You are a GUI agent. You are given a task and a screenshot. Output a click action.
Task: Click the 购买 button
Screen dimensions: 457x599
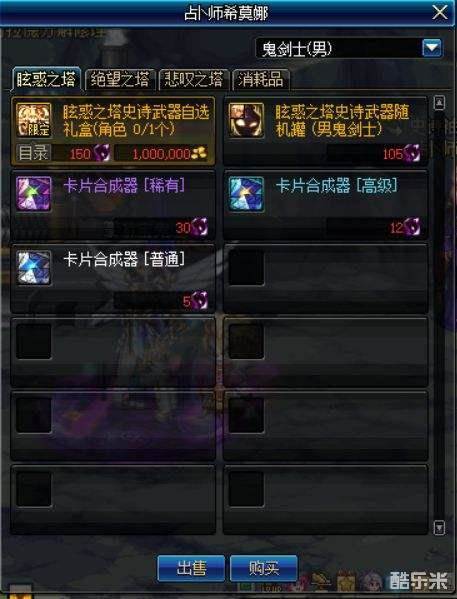(264, 568)
